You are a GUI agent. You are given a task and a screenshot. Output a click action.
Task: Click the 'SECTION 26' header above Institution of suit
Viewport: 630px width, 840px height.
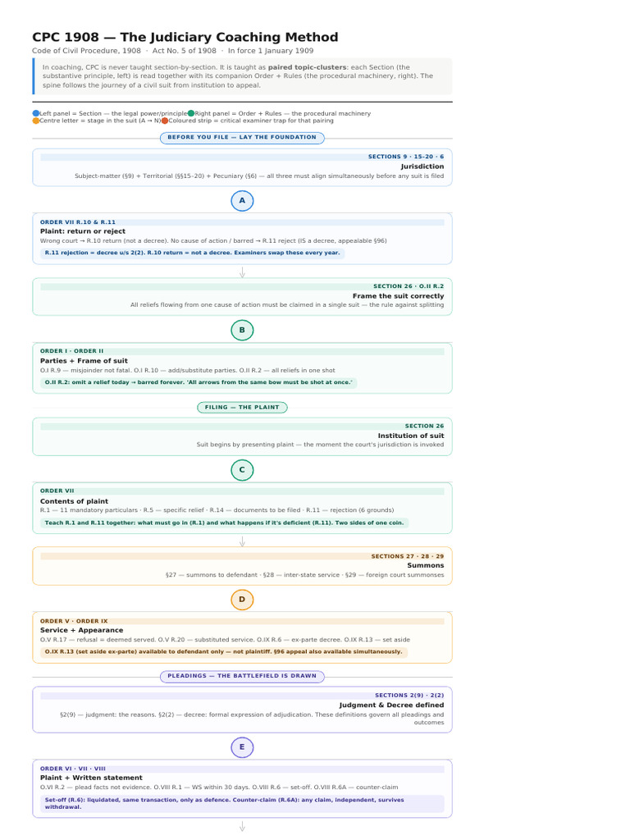pyautogui.click(x=424, y=426)
